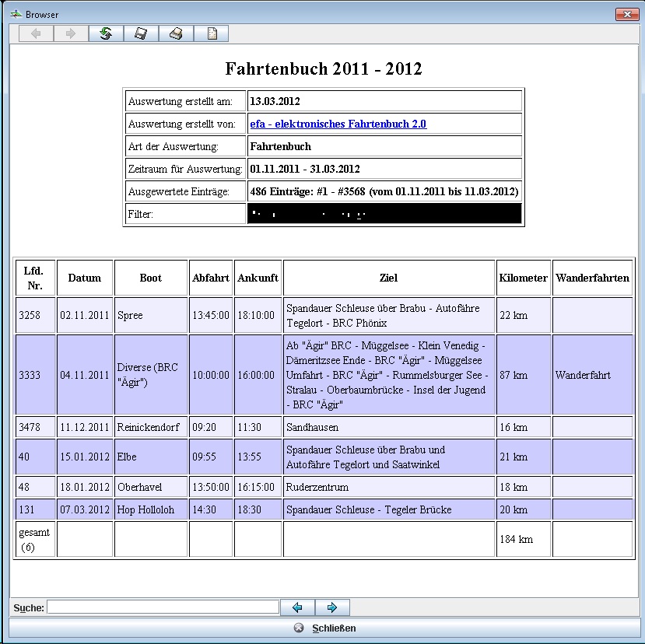Click the back navigation arrow icon

pyautogui.click(x=35, y=33)
